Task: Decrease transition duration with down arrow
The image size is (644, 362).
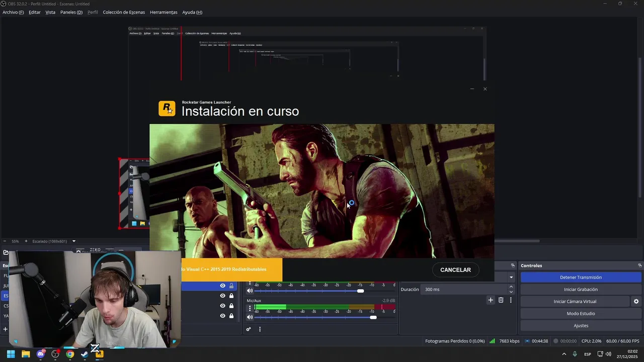Action: point(511,292)
